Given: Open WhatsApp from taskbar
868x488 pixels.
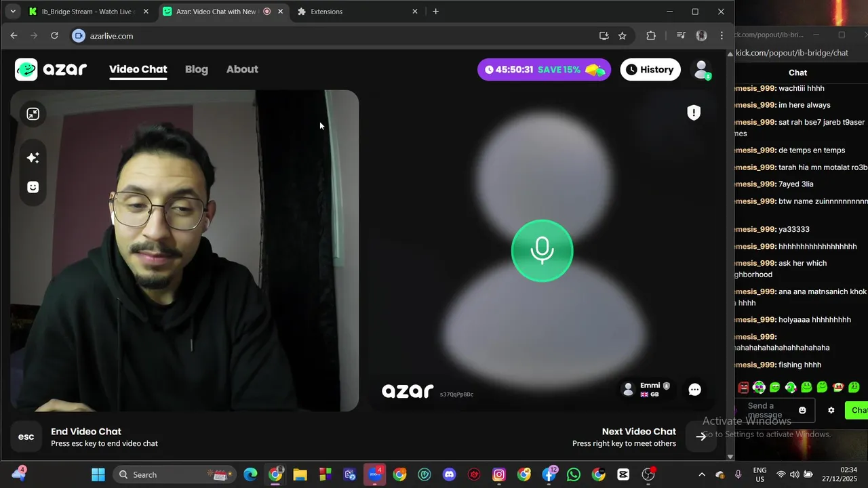Looking at the screenshot, I should pyautogui.click(x=573, y=474).
